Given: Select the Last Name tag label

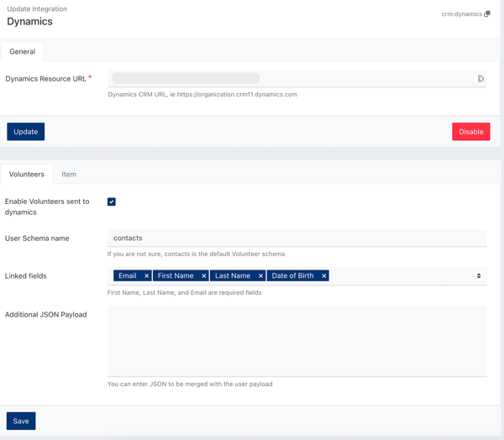Looking at the screenshot, I should coord(233,275).
